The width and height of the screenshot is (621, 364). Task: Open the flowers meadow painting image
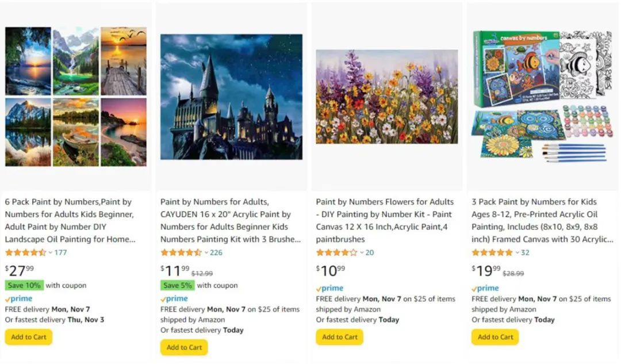pos(387,97)
